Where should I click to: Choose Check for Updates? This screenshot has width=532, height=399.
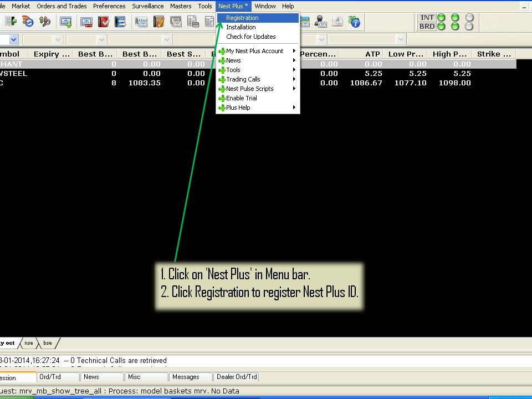tap(258, 37)
